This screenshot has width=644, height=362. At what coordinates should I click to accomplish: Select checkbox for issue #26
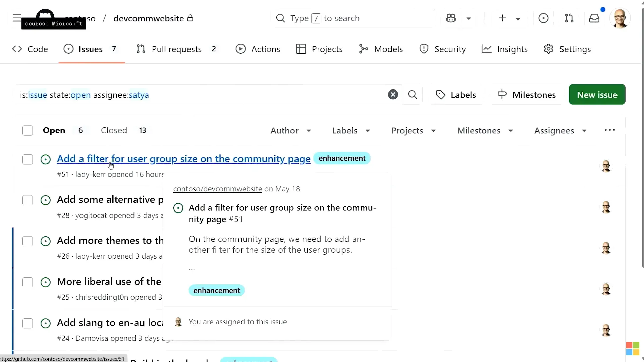28,241
